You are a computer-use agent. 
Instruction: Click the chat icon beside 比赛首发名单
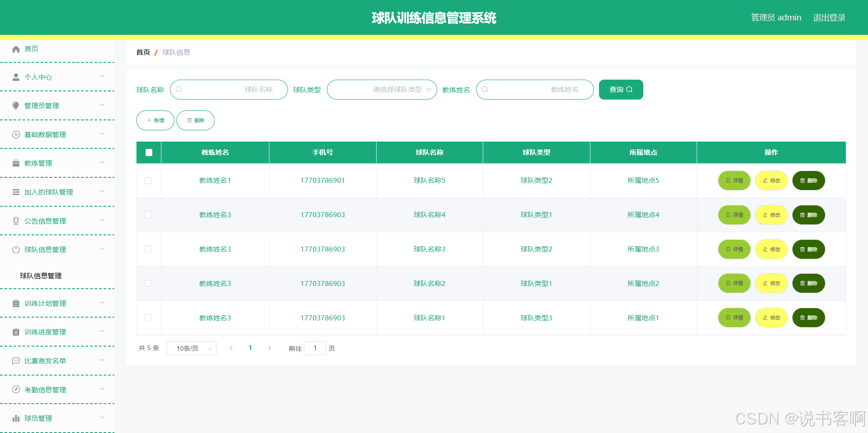[16, 361]
